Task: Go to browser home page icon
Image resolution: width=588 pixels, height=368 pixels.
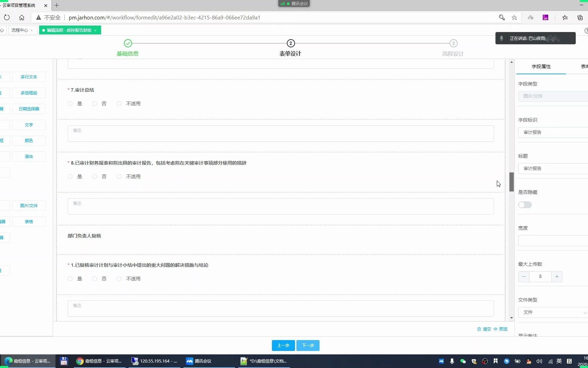Action: pyautogui.click(x=22, y=17)
